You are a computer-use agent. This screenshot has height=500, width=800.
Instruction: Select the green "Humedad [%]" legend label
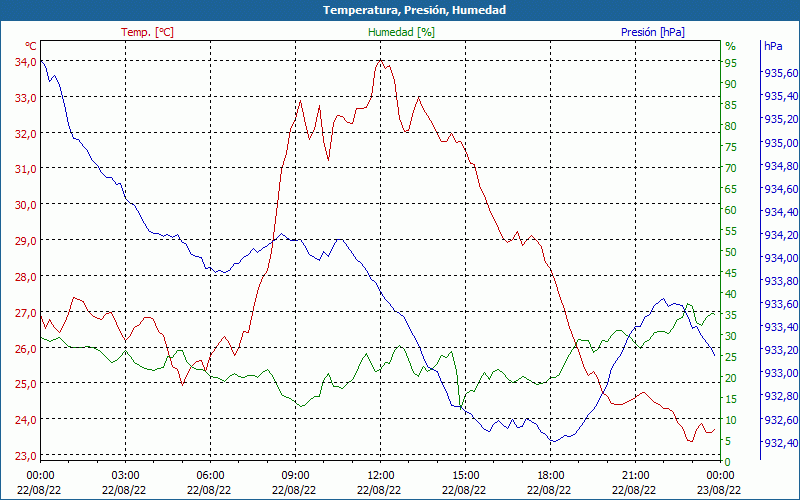401,32
